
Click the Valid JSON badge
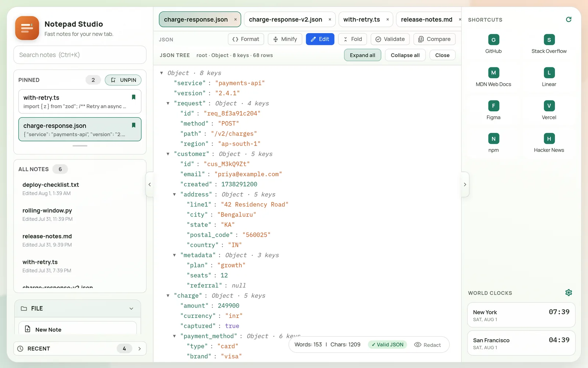click(x=387, y=345)
